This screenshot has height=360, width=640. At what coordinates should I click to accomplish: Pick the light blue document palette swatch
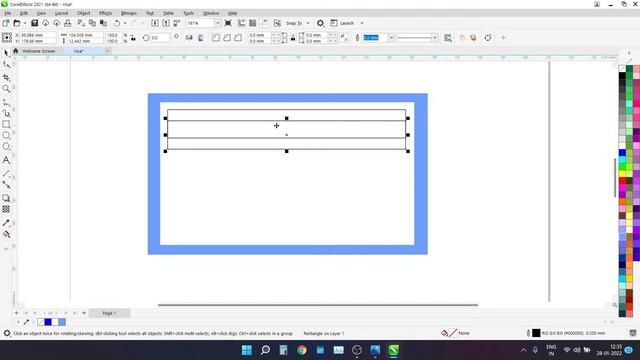(x=62, y=322)
